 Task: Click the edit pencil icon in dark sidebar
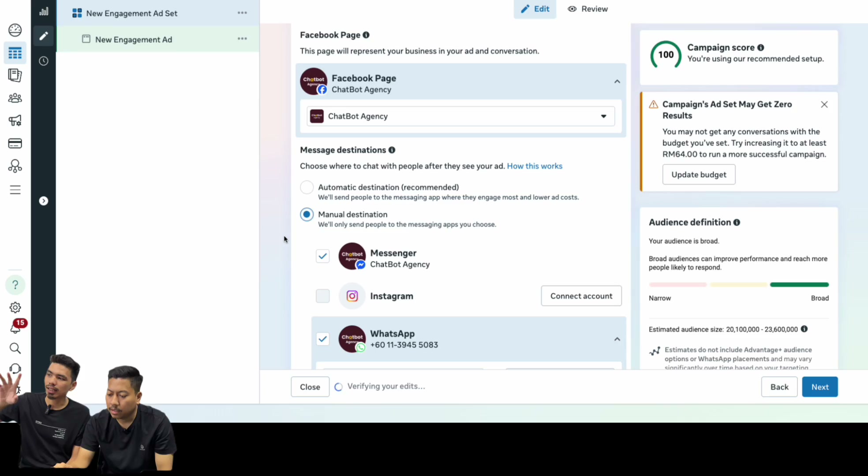click(43, 36)
